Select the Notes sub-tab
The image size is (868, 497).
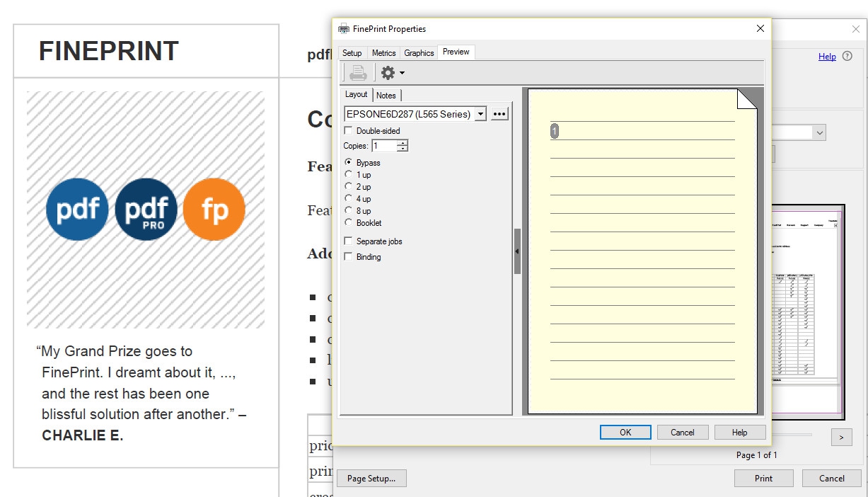coord(386,96)
